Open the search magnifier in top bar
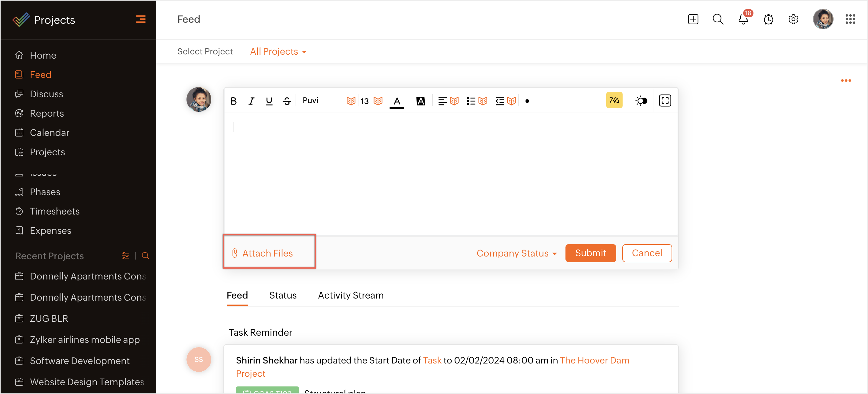 click(718, 19)
